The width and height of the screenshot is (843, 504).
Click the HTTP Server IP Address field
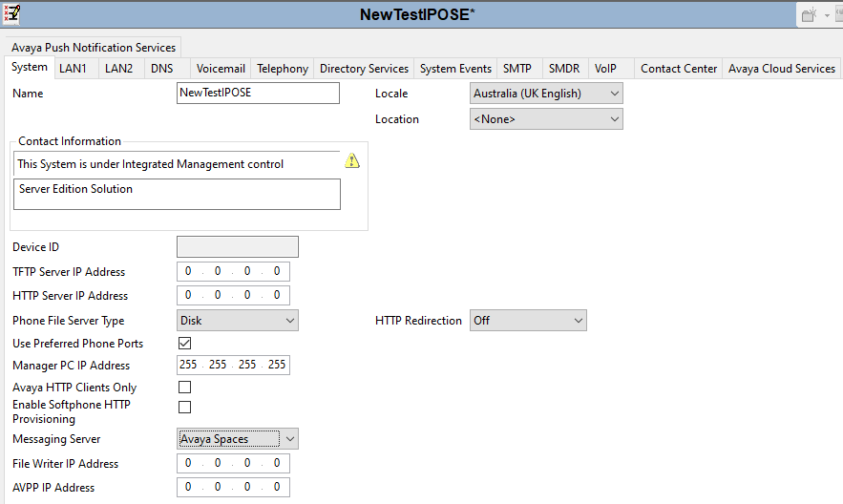click(x=233, y=295)
